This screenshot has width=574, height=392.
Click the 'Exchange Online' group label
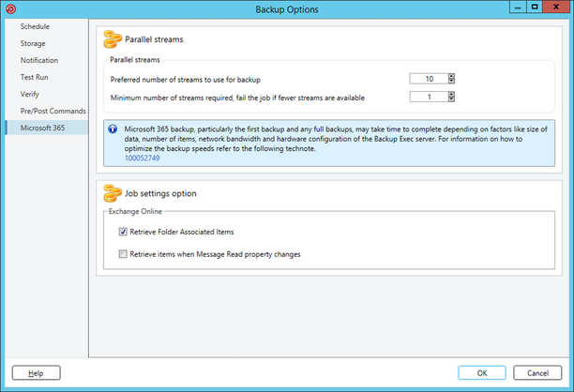pos(135,211)
